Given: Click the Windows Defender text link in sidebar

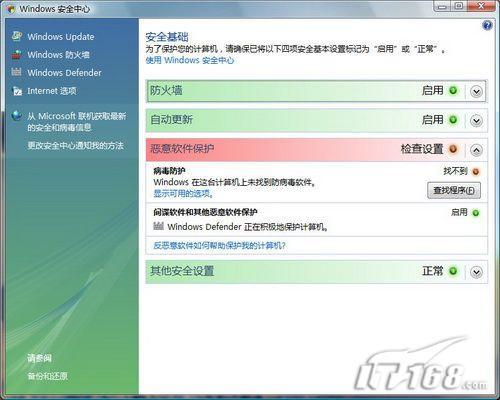Looking at the screenshot, I should click(64, 73).
